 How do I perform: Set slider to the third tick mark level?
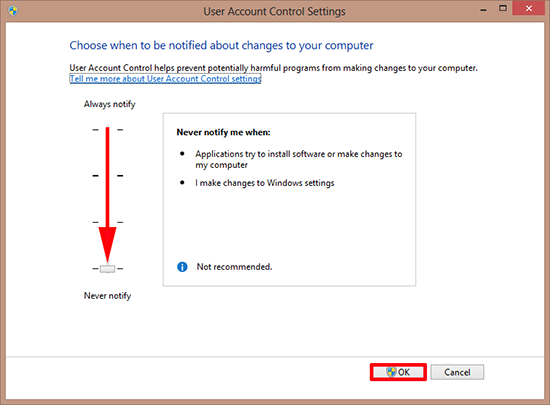click(x=107, y=222)
